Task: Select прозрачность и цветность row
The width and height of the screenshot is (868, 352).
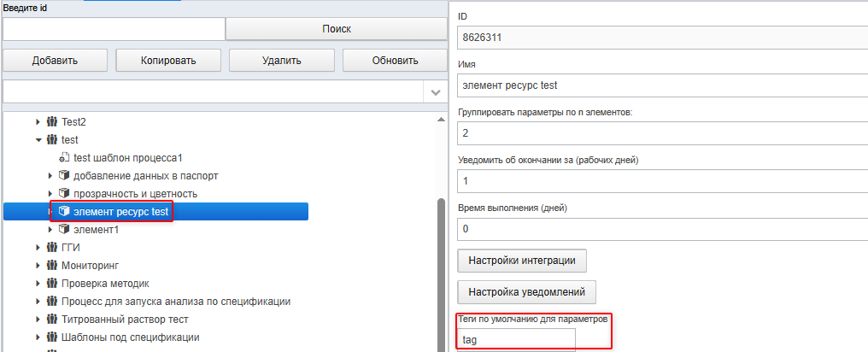Action: coord(135,194)
